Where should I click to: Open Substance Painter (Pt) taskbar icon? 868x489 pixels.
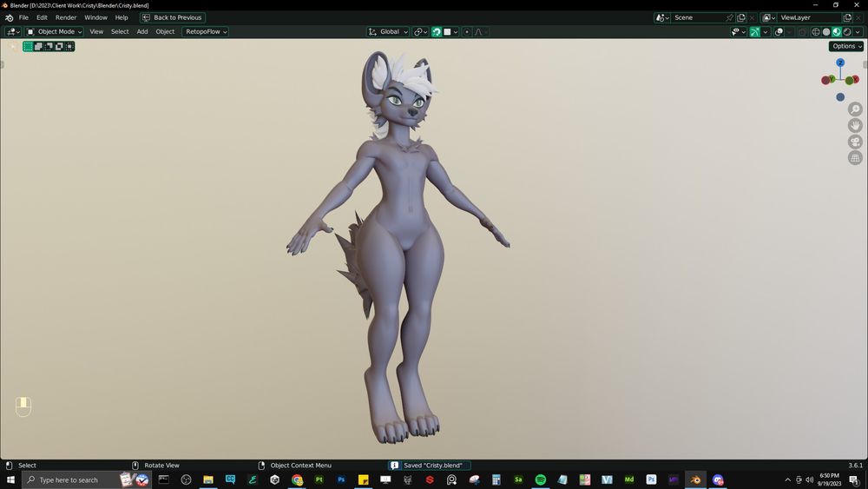point(319,479)
